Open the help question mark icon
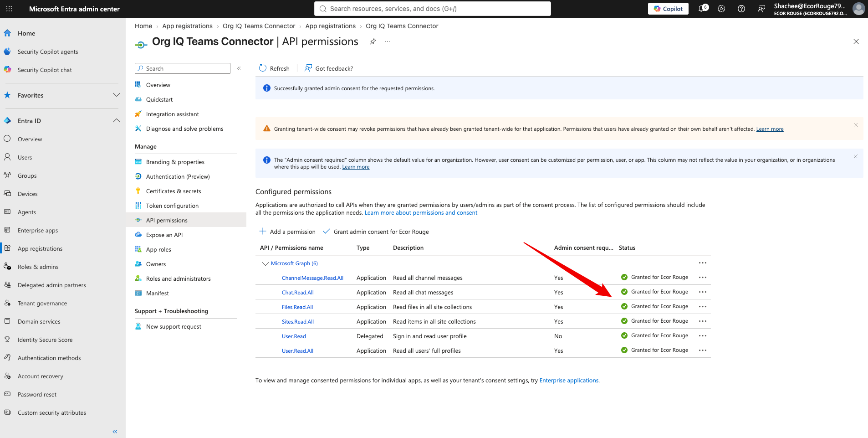Viewport: 868px width, 438px height. (741, 9)
